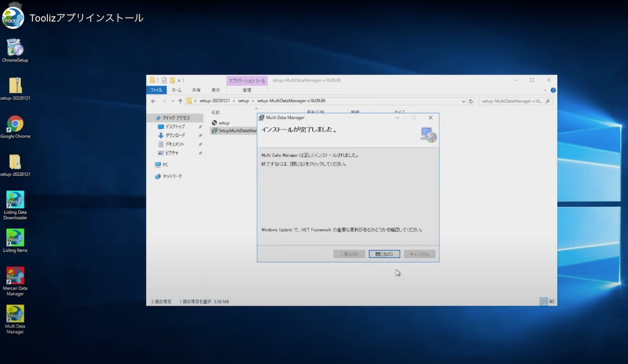Viewport: 628px width, 364px height.
Task: Click the Multi Data Manager title bar icon
Action: coord(261,118)
